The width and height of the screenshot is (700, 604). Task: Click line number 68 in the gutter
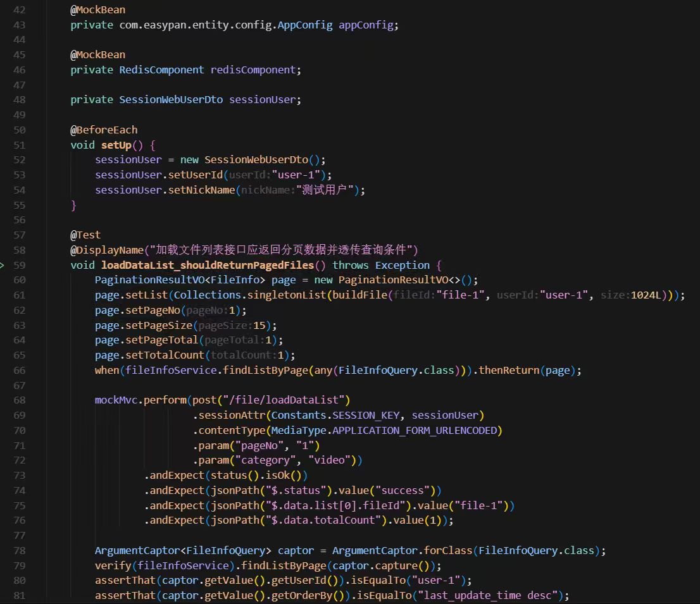[19, 400]
